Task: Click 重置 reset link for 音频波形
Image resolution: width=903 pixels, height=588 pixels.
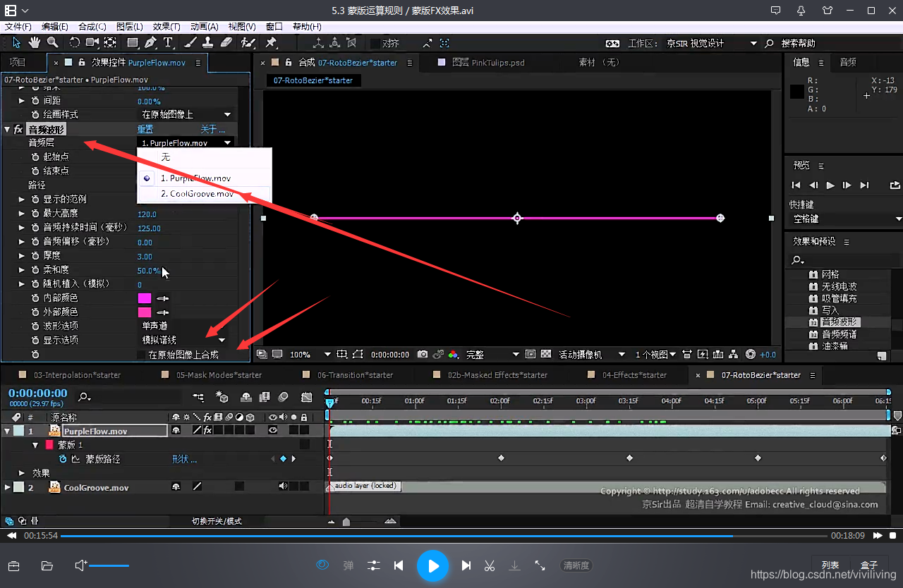Action: tap(145, 129)
